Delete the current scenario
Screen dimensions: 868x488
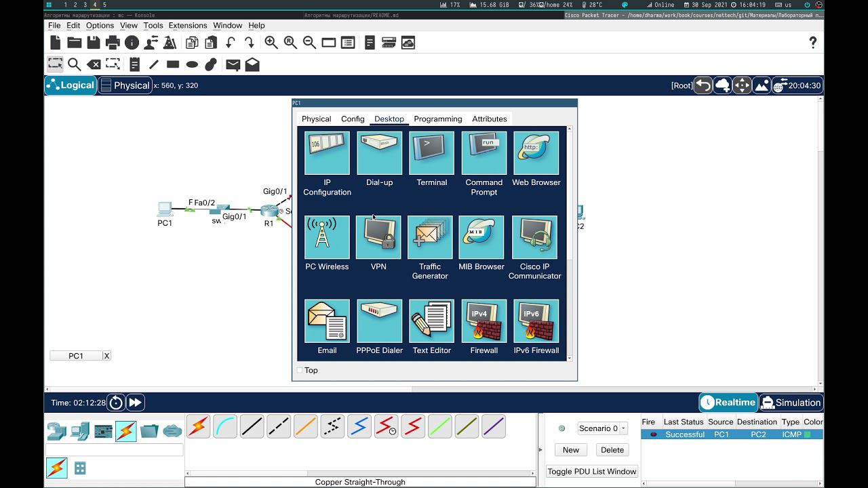(612, 450)
